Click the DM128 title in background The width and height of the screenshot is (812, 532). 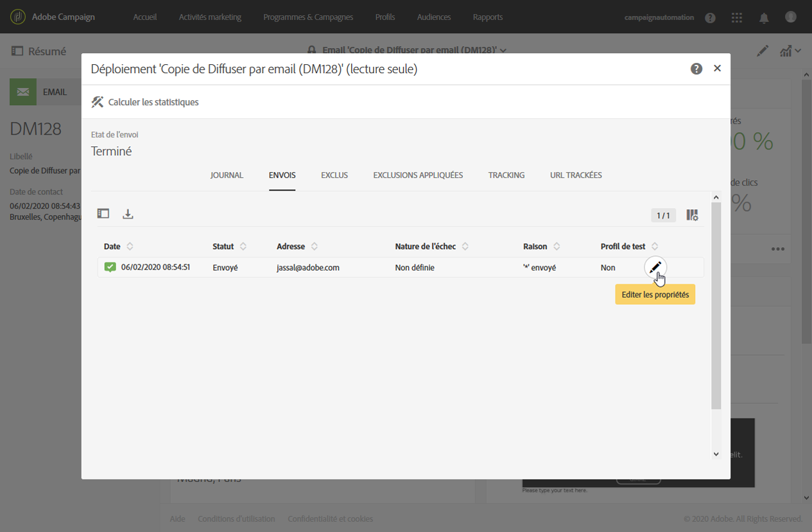36,129
